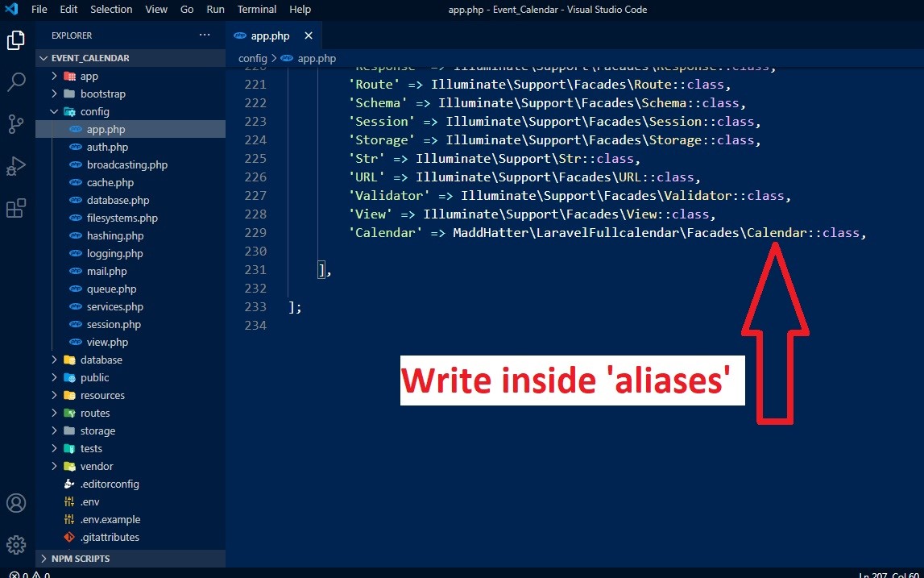924x578 pixels.
Task: Open auth.php in the file tree
Action: (x=107, y=147)
